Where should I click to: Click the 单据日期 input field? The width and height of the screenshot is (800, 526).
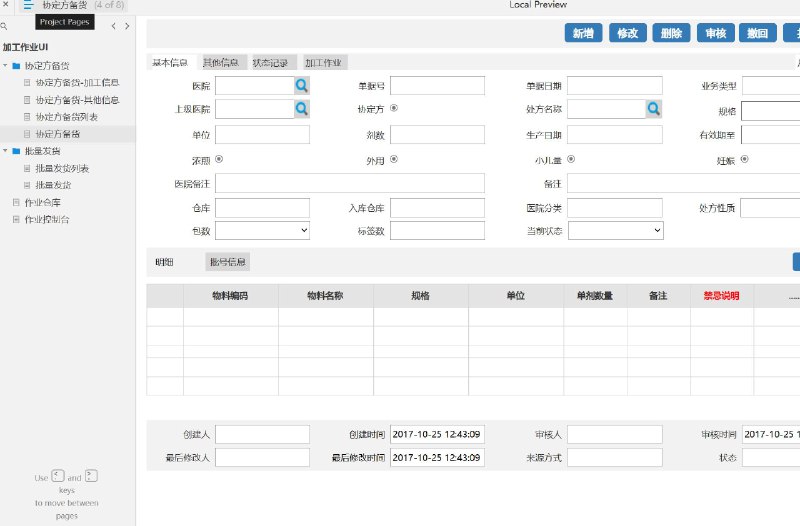point(615,85)
